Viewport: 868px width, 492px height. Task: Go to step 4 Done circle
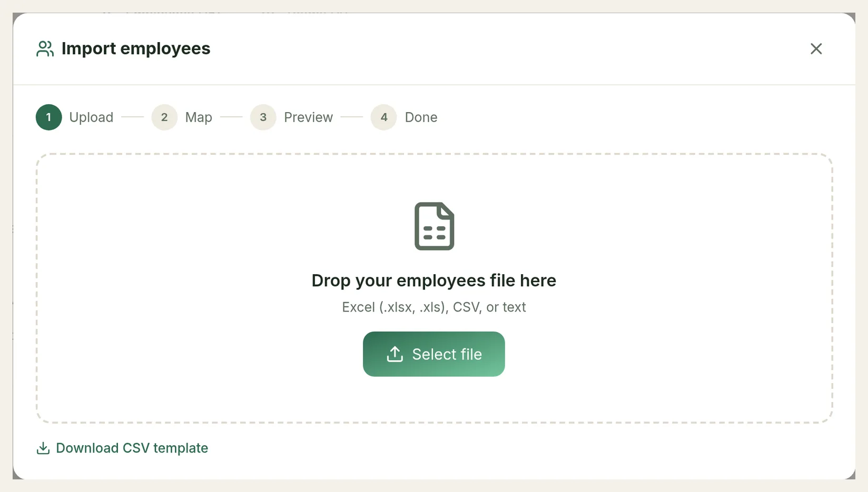tap(383, 117)
